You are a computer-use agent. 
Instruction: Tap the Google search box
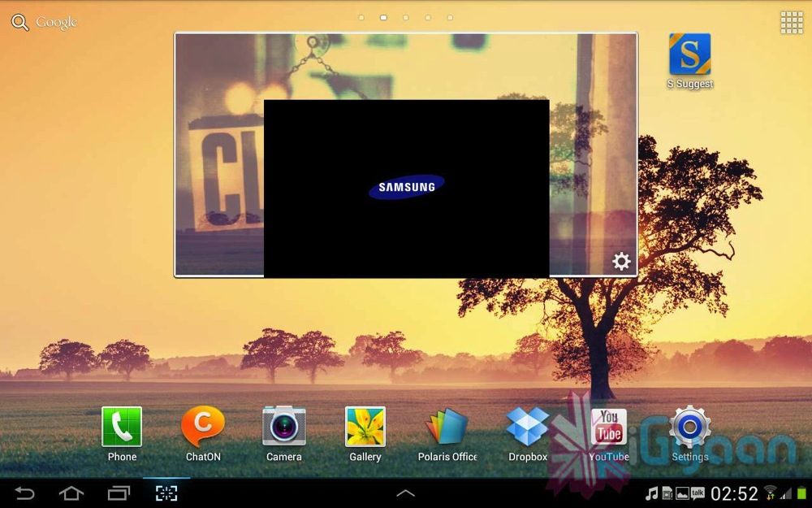[45, 23]
